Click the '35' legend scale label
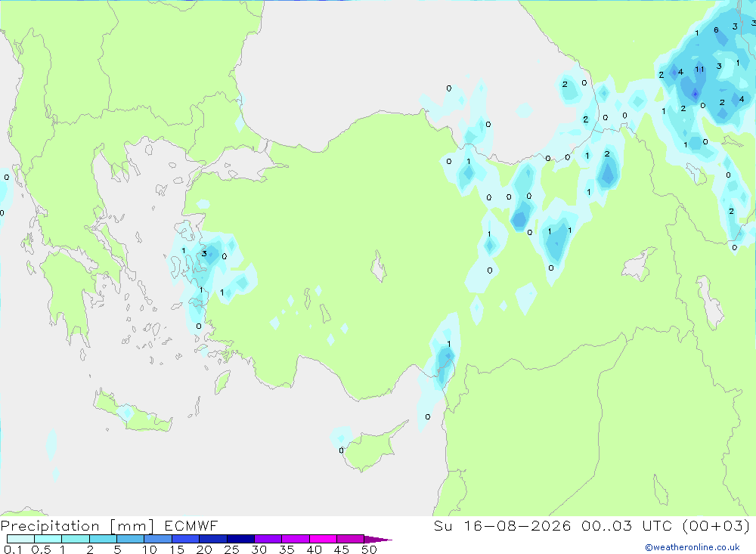 (287, 549)
